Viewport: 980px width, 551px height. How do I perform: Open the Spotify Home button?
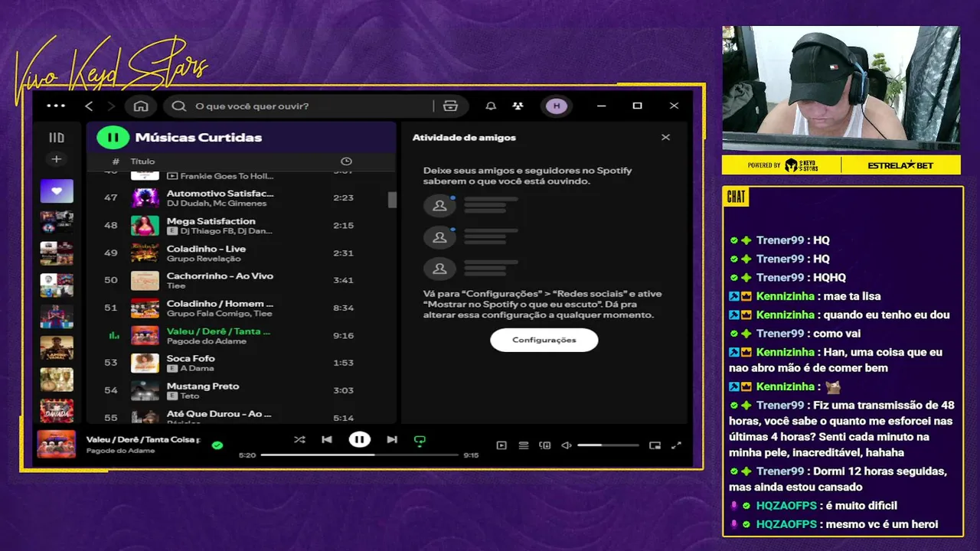(141, 106)
